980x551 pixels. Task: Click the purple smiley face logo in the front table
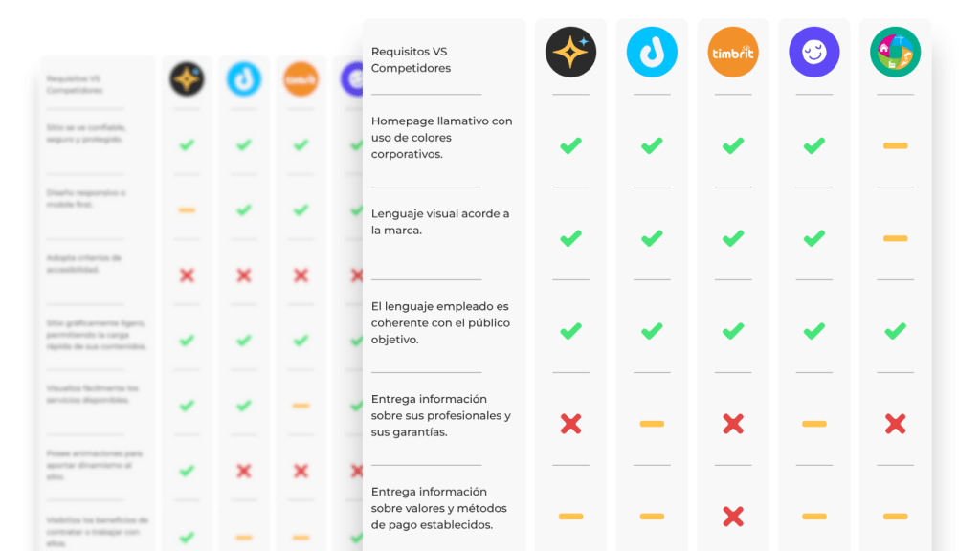point(814,52)
